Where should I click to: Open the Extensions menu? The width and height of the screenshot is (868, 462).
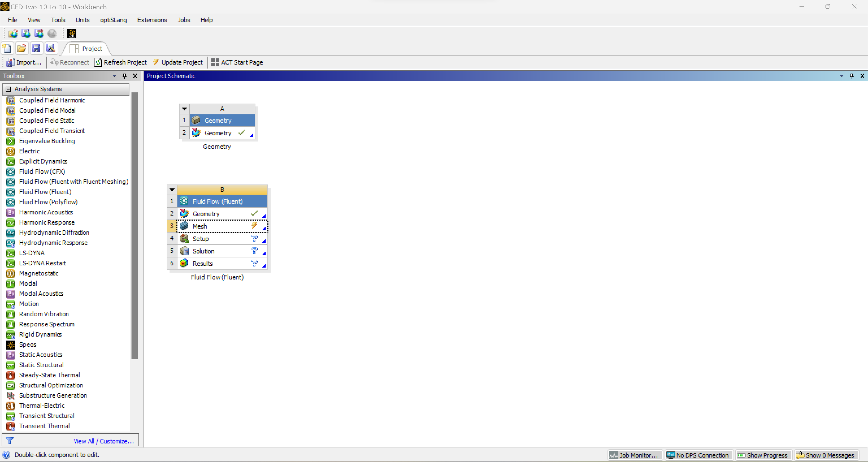pyautogui.click(x=152, y=20)
